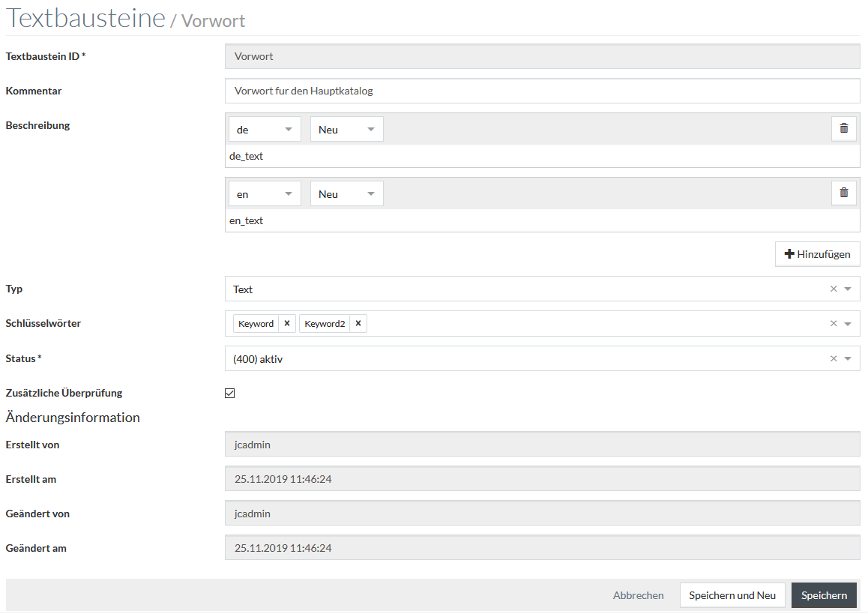Toggle Zusätzliche Überprüfung checkbox

tap(229, 393)
